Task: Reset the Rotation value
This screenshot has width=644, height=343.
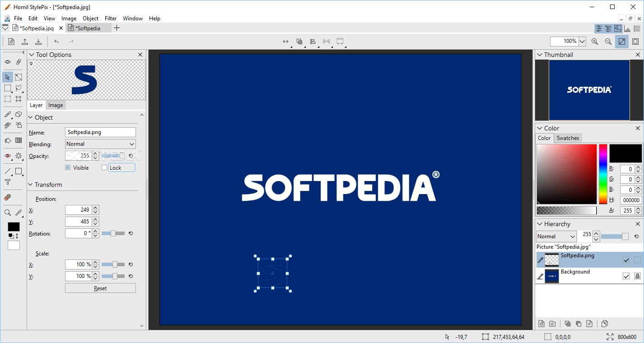Action: [131, 233]
